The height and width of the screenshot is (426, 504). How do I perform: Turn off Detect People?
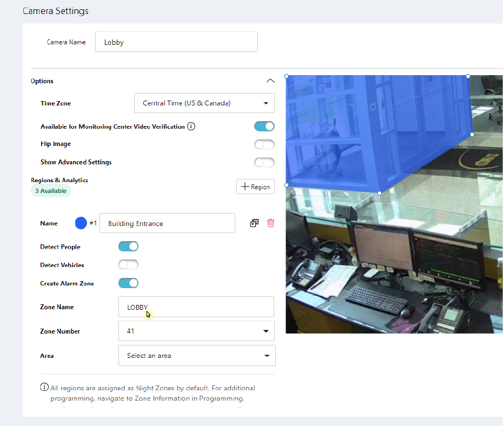(x=128, y=247)
